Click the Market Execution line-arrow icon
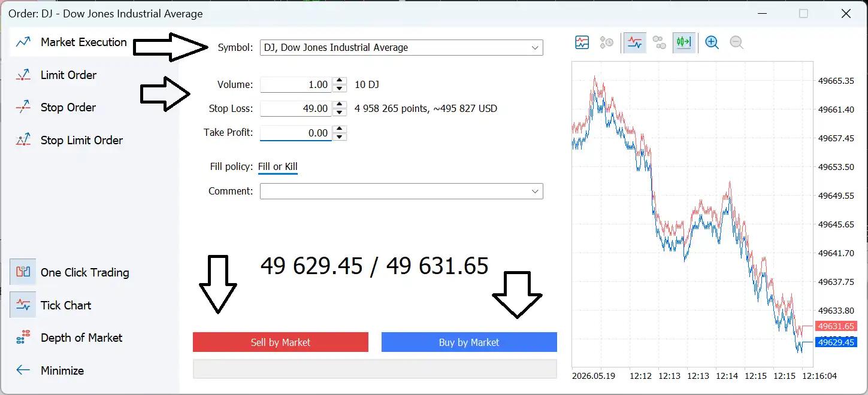This screenshot has height=395, width=868. click(23, 42)
